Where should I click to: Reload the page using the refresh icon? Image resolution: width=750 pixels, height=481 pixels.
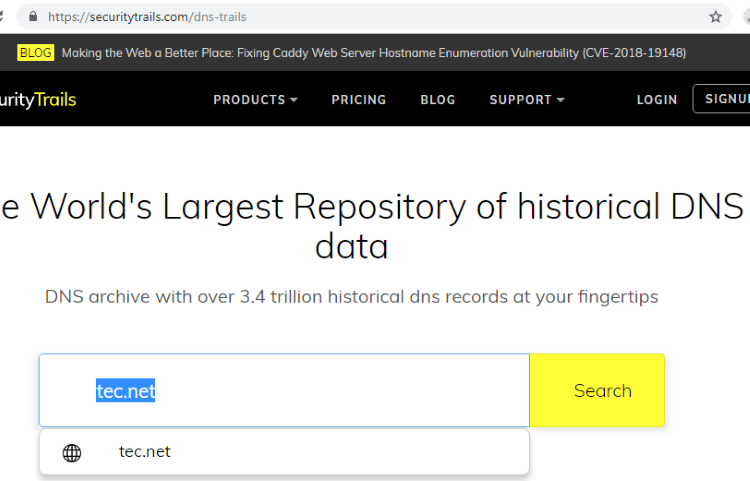click(x=1, y=17)
